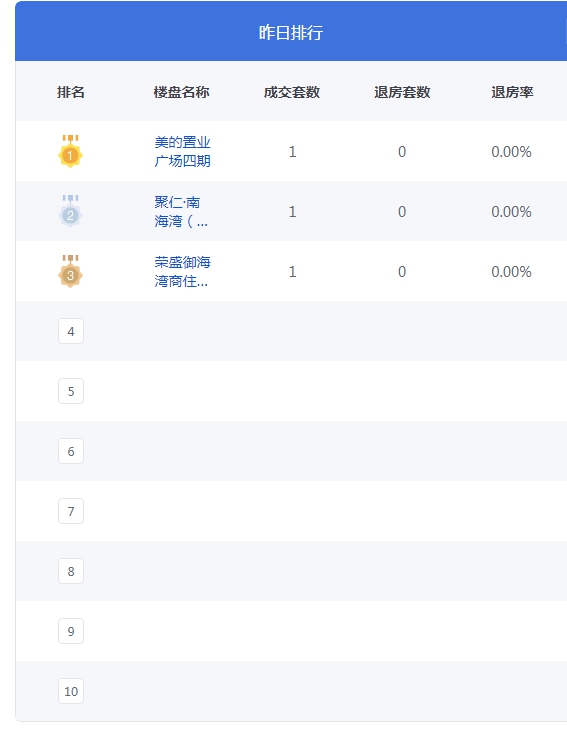This screenshot has height=730, width=567.
Task: Click the rank 8 number badge
Action: coord(71,571)
